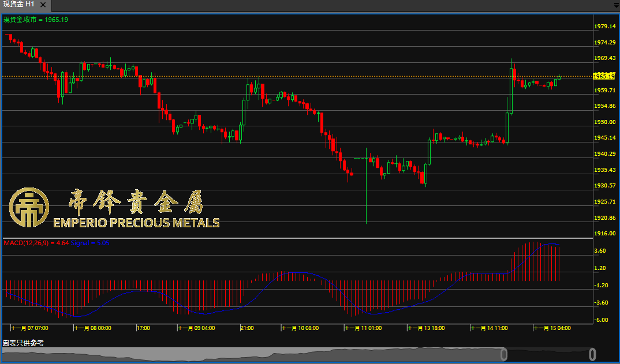The image size is (620, 364).
Task: Click the 1959.71 price axis label
Action: [605, 90]
